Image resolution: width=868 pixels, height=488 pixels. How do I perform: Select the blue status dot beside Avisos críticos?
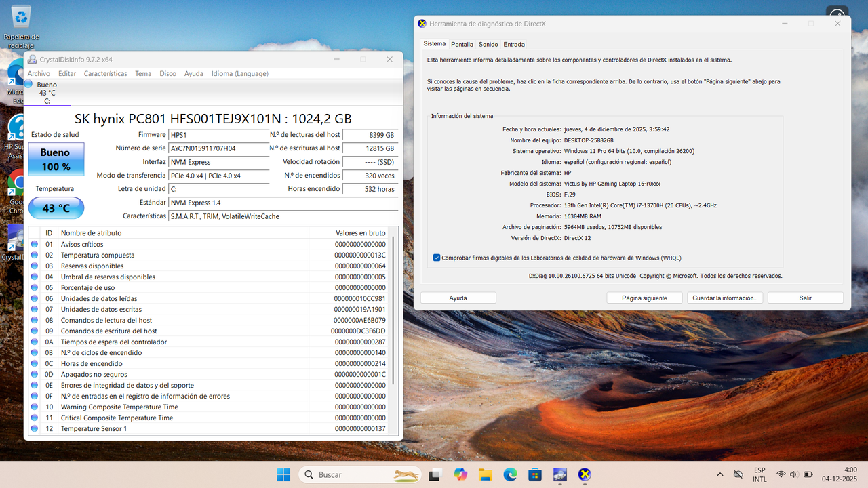(x=33, y=244)
